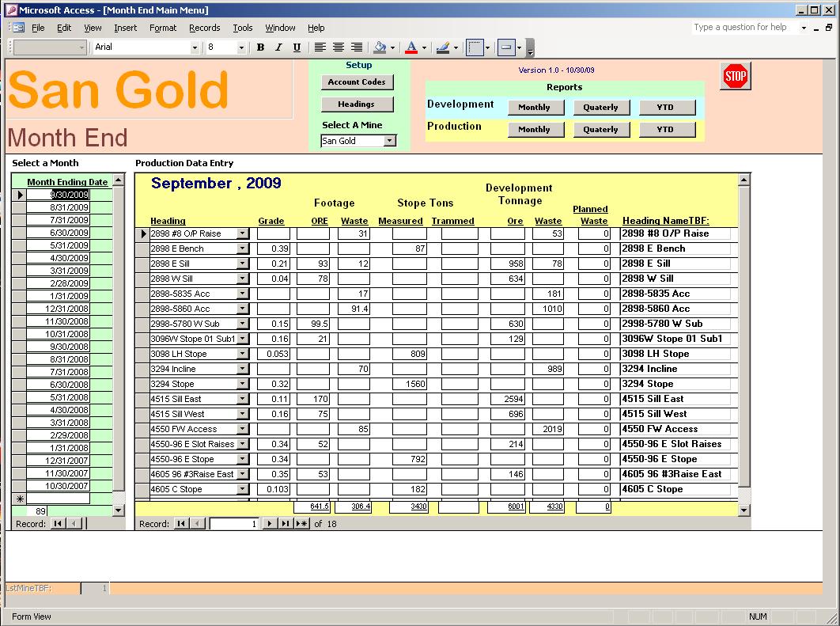This screenshot has width=840, height=626.
Task: Select the left alignment icon
Action: [320, 47]
